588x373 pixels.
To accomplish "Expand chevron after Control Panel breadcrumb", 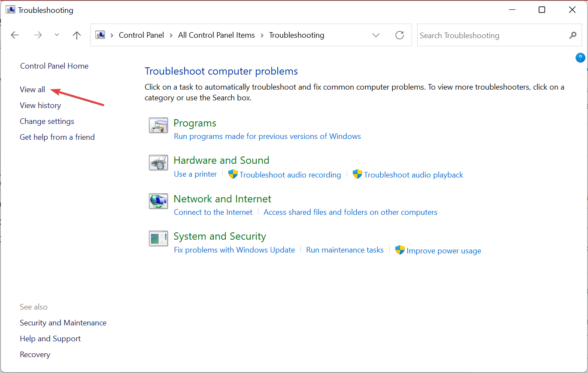I will coord(171,35).
